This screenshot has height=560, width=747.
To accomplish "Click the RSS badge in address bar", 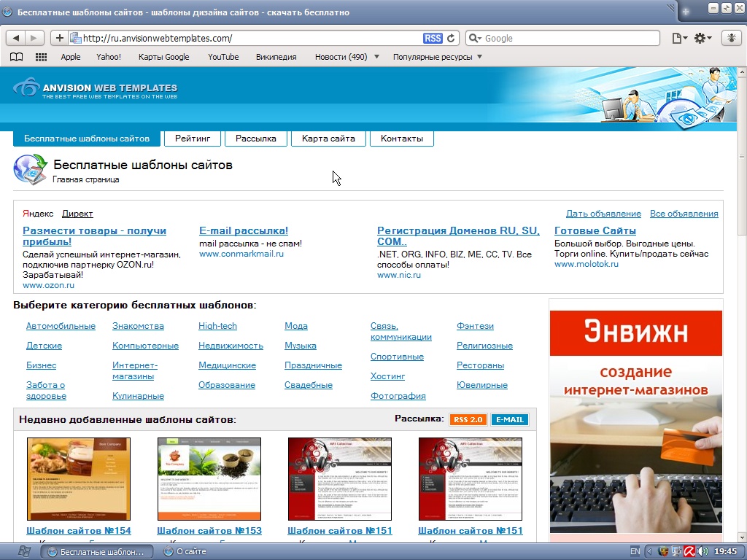I will tap(433, 38).
